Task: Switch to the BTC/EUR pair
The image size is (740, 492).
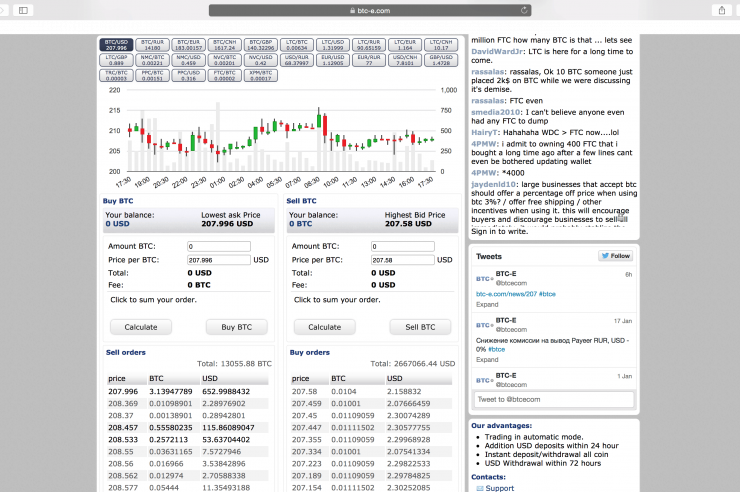Action: [x=188, y=45]
